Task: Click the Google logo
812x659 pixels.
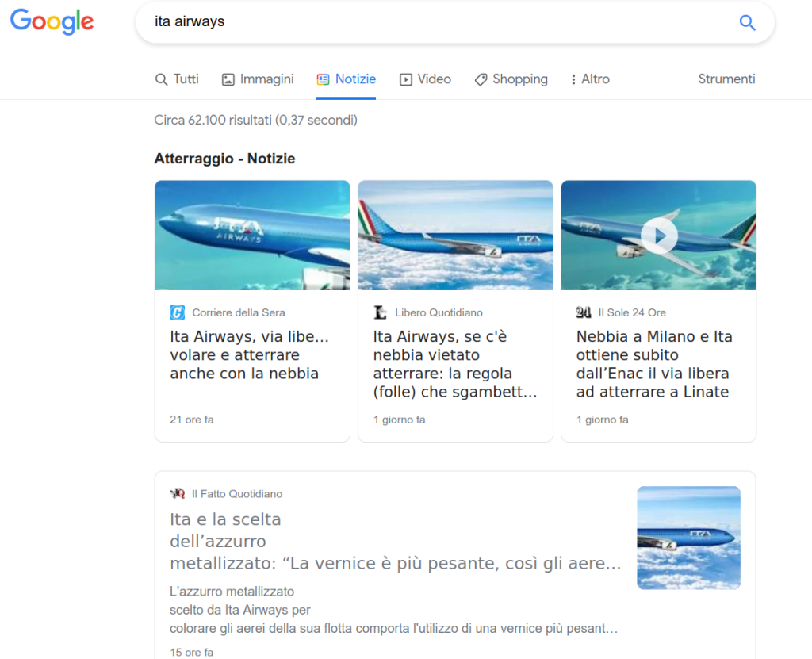Action: pos(52,22)
